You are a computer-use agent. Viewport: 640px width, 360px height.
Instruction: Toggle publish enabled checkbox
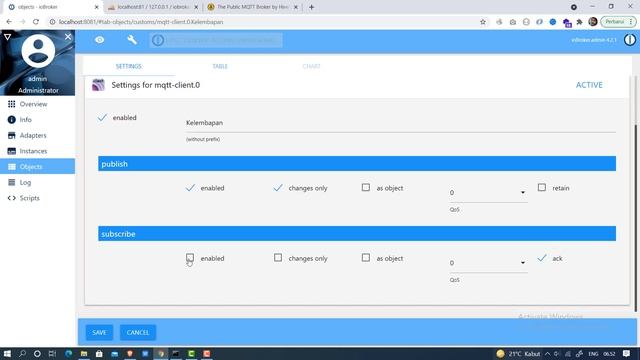[x=190, y=188]
